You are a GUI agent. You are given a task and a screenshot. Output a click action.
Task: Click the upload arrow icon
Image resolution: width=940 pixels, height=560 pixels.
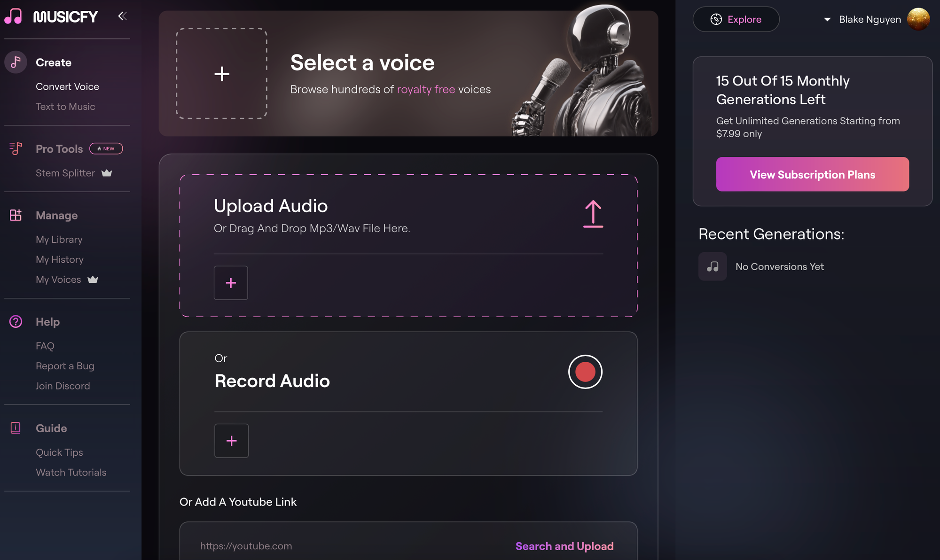click(x=593, y=214)
